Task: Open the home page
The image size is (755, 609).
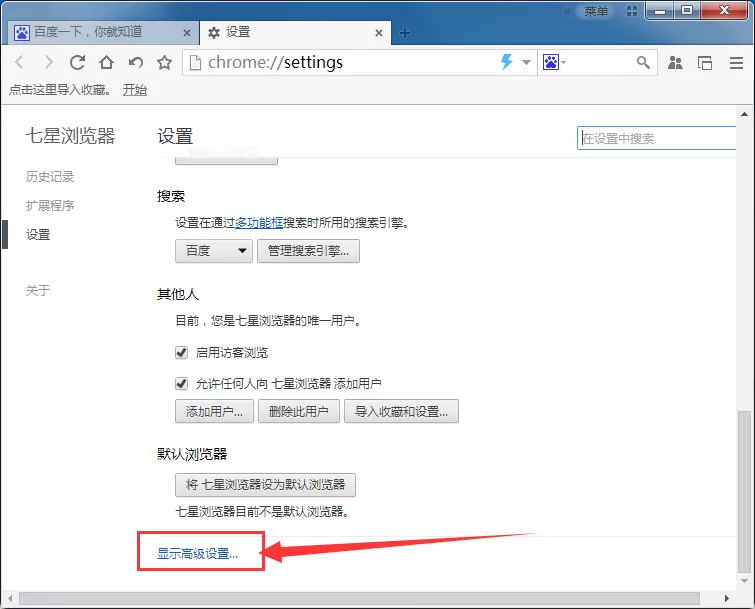Action: pos(106,62)
